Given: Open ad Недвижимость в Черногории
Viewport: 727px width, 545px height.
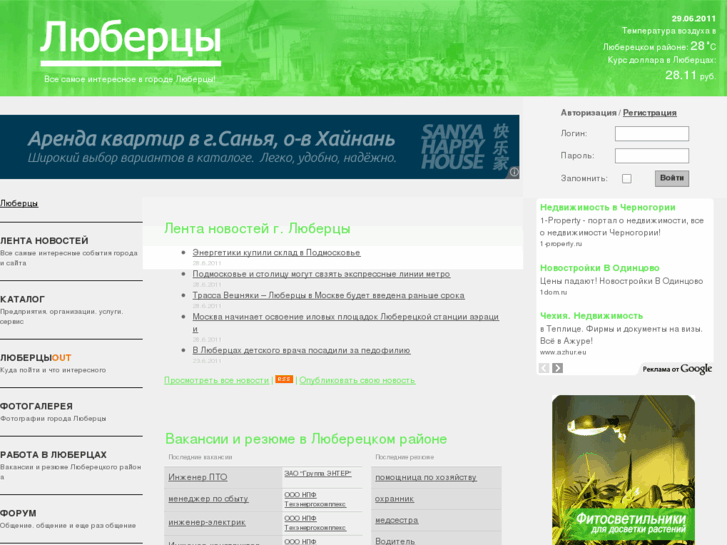Looking at the screenshot, I should pos(607,207).
